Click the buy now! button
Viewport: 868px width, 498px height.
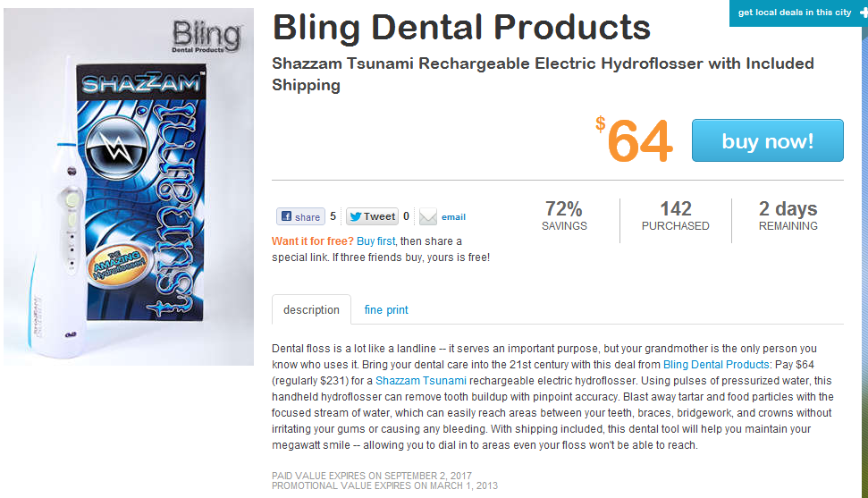[767, 140]
